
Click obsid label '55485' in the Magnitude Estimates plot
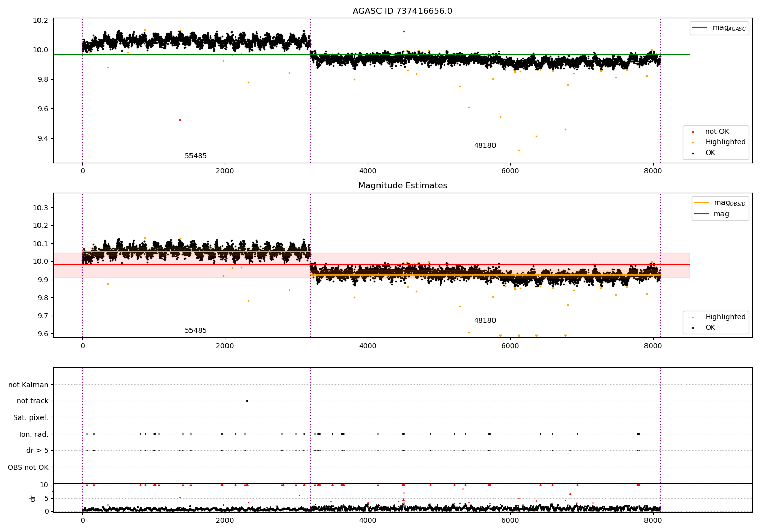[196, 331]
